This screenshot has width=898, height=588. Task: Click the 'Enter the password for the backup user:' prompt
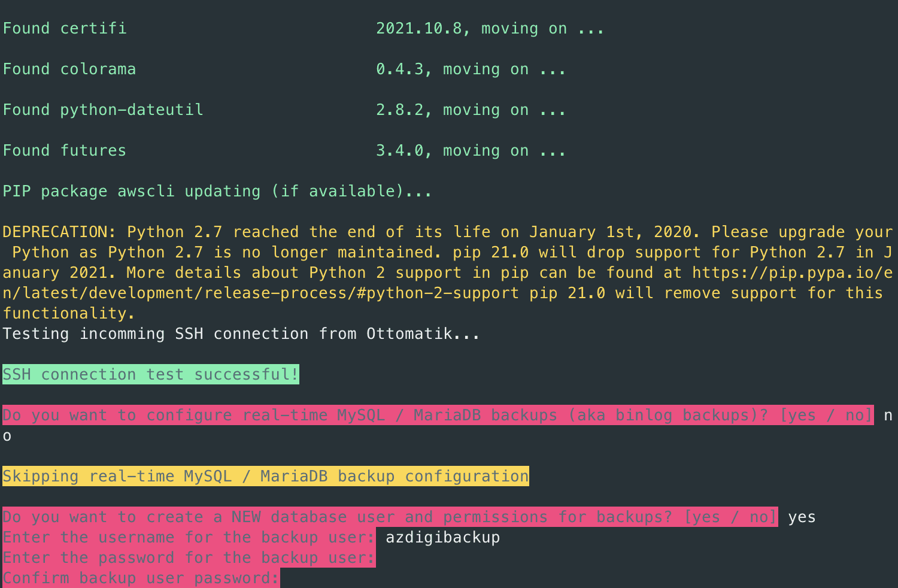(189, 558)
